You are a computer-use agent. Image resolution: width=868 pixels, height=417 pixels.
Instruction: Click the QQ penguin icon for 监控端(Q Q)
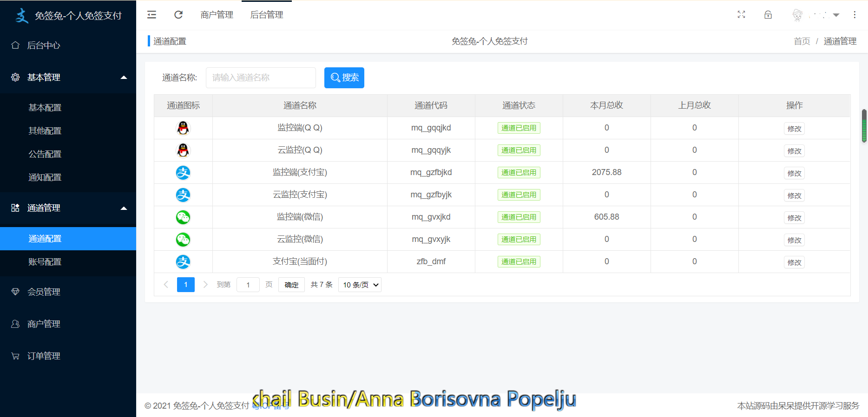click(183, 128)
